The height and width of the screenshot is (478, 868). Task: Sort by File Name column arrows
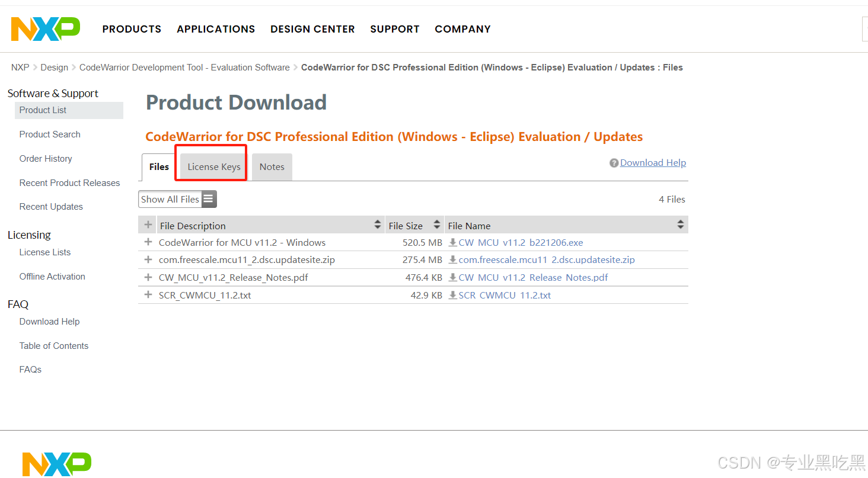(x=681, y=225)
